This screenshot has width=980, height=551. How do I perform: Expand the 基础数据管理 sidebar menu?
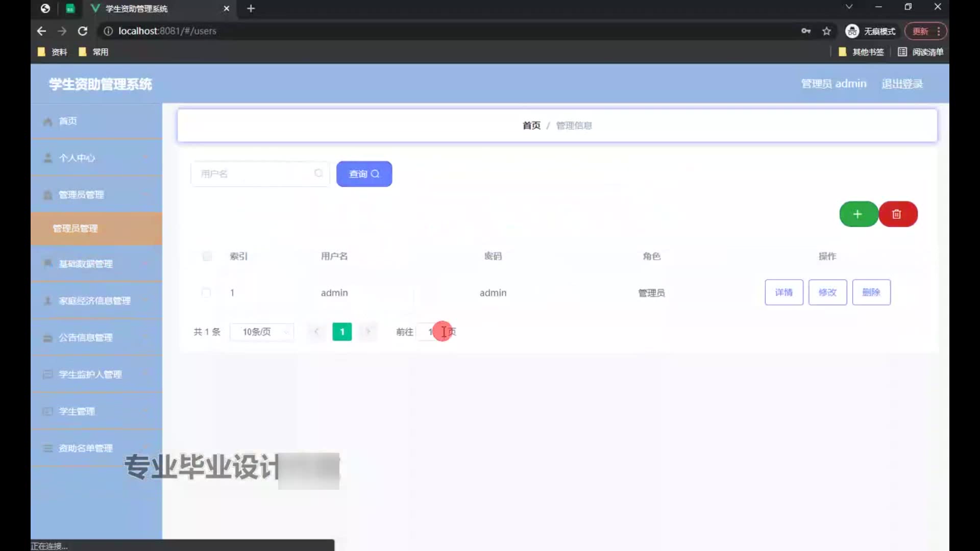click(86, 264)
